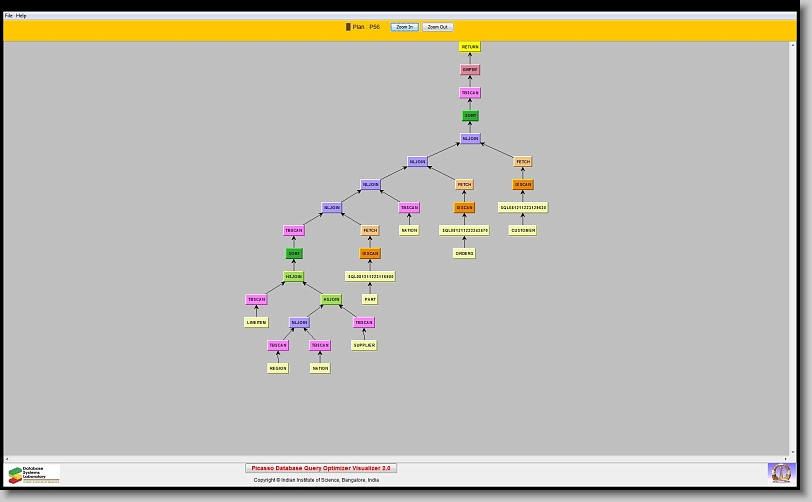
Task: Click the FETCH node above CUSTOMER branch
Action: point(523,161)
